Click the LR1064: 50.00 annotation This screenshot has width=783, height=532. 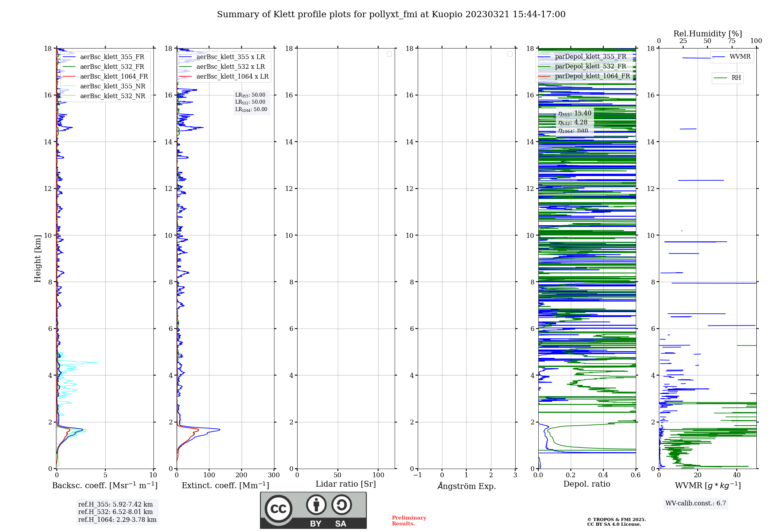[251, 110]
